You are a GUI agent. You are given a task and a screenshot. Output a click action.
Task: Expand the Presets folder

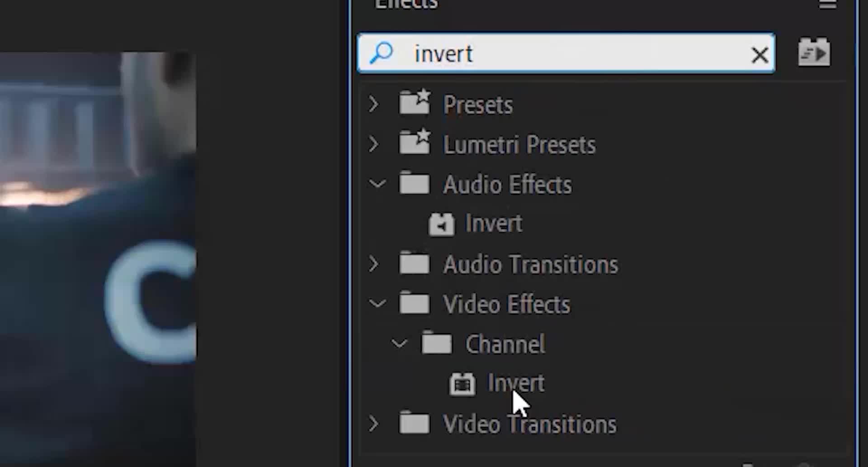[374, 105]
